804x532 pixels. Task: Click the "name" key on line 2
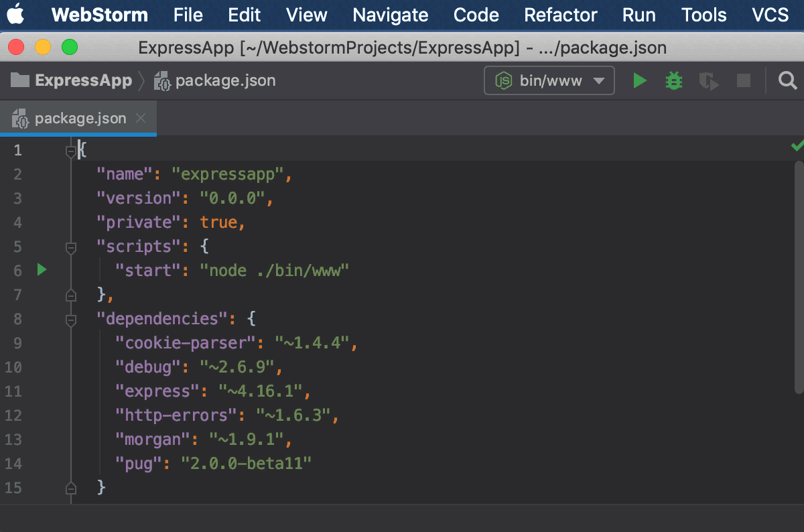pos(125,174)
